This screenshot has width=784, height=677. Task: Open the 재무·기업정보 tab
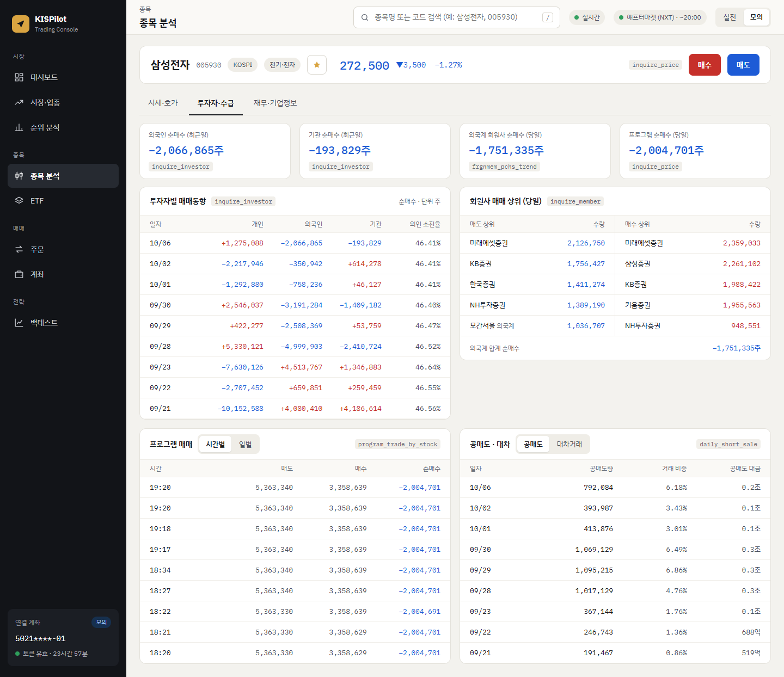point(275,103)
